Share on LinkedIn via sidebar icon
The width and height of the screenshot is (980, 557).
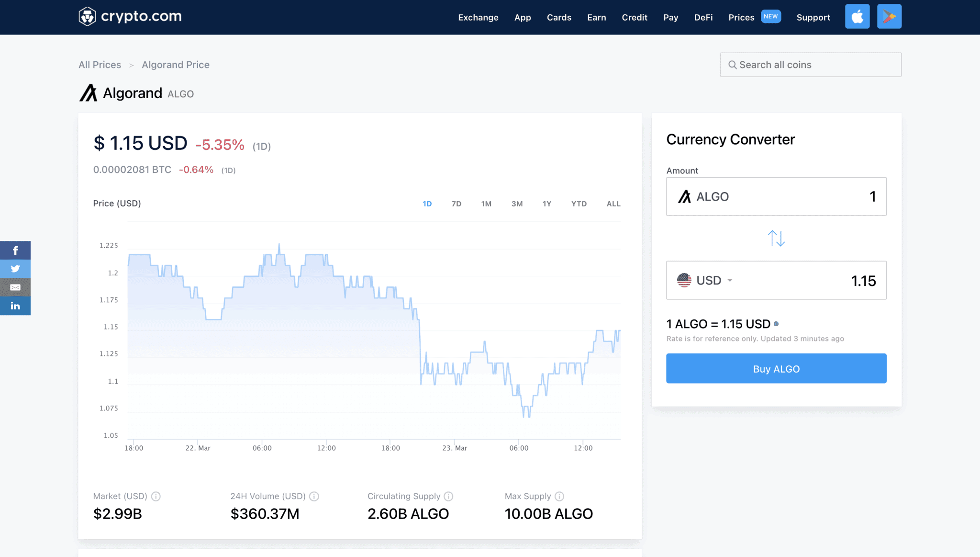pyautogui.click(x=15, y=306)
